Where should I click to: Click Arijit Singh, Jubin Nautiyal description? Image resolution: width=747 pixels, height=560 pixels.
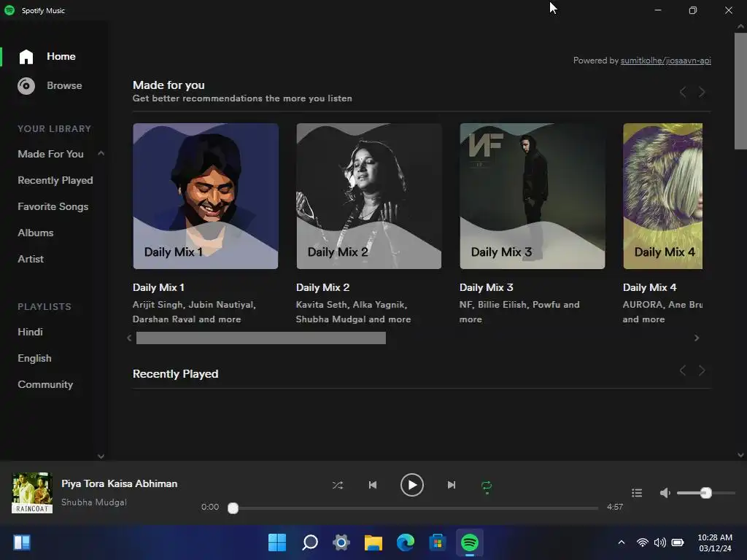pyautogui.click(x=194, y=312)
